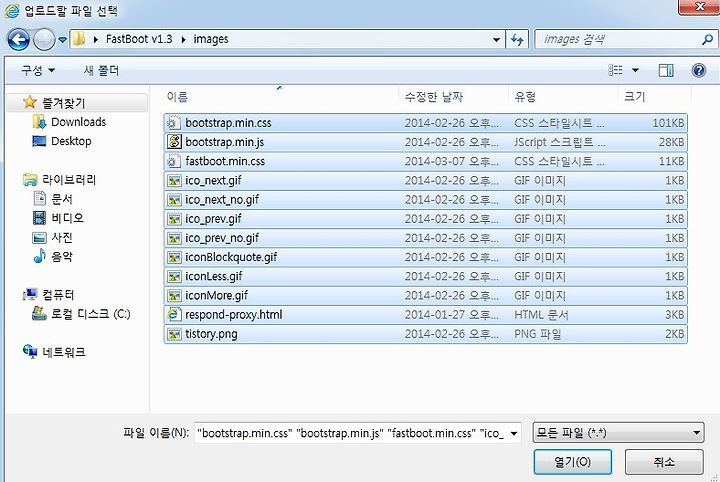Change view with the view mode icon

[615, 70]
